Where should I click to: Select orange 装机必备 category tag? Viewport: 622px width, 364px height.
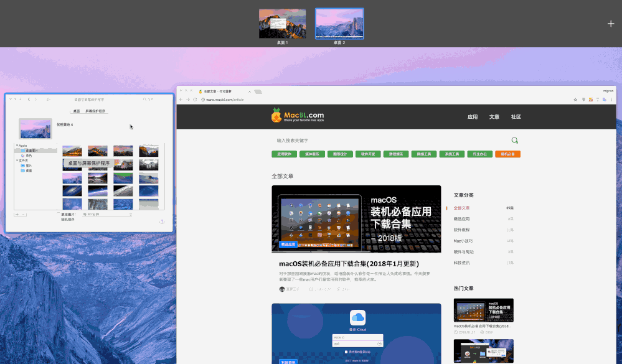pos(508,154)
